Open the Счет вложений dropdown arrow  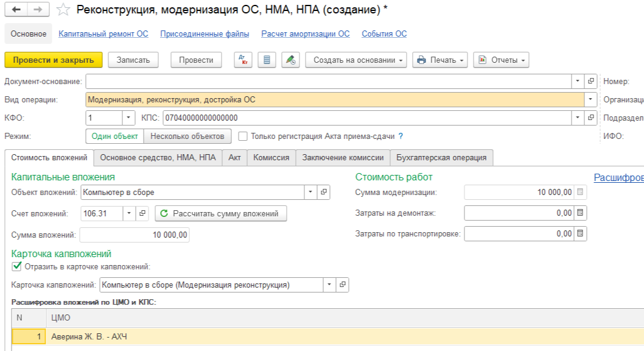tap(129, 213)
